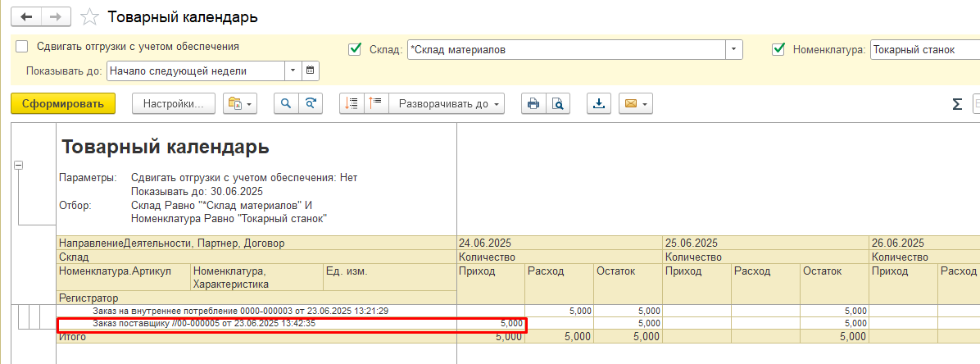
Task: Add Товарный календарь to favorites star
Action: [90, 17]
